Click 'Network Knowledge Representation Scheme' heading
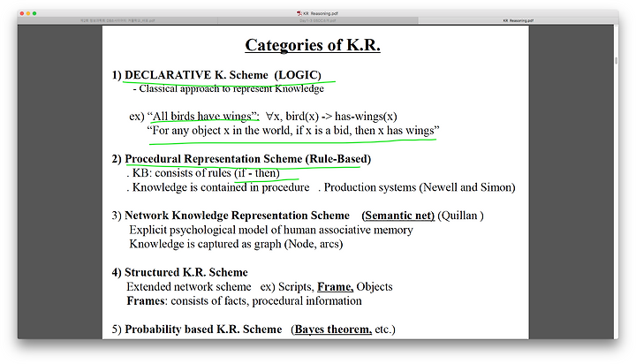This screenshot has height=364, width=636. (237, 216)
